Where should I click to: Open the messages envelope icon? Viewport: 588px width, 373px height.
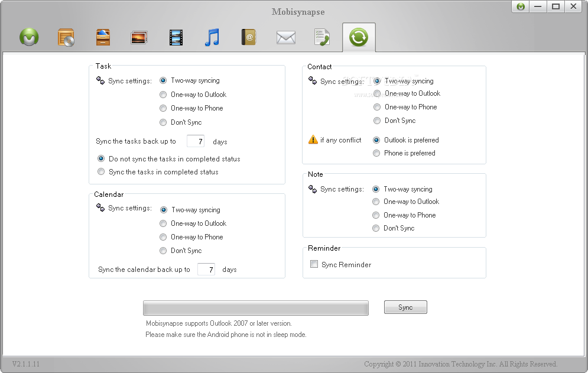[x=286, y=37]
